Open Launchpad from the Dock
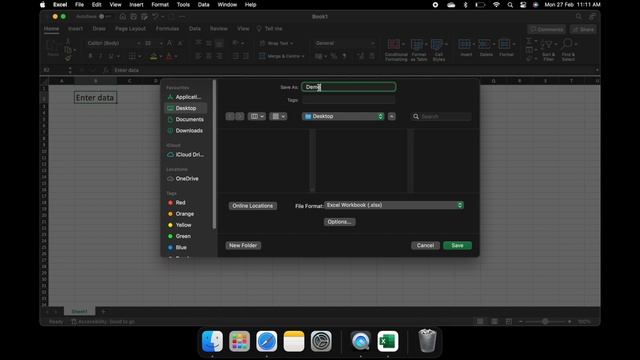 click(x=239, y=341)
